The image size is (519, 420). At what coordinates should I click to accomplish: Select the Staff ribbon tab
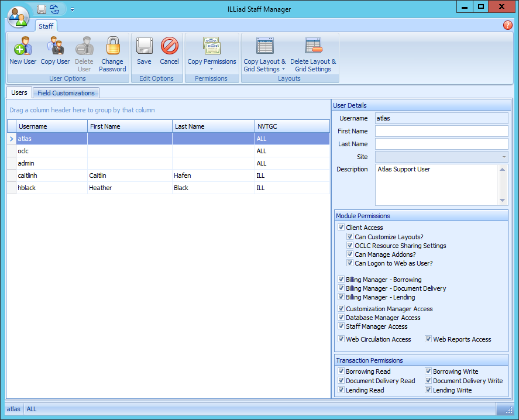pyautogui.click(x=46, y=26)
